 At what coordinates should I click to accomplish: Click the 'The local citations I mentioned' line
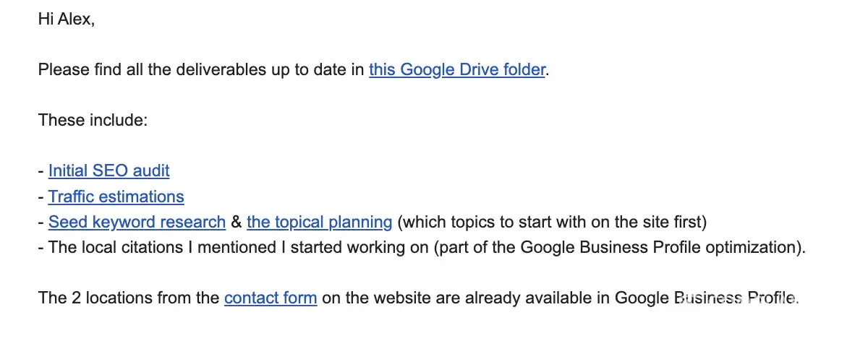159,247
